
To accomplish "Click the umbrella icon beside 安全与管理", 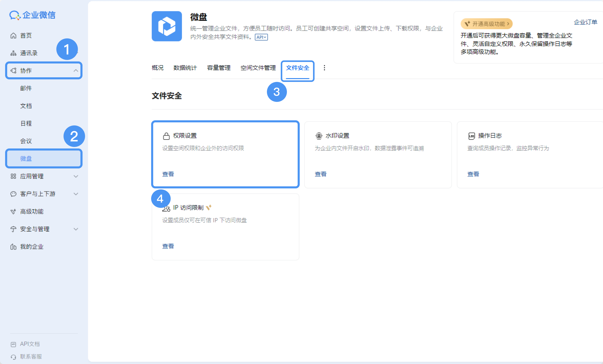I will 13,229.
